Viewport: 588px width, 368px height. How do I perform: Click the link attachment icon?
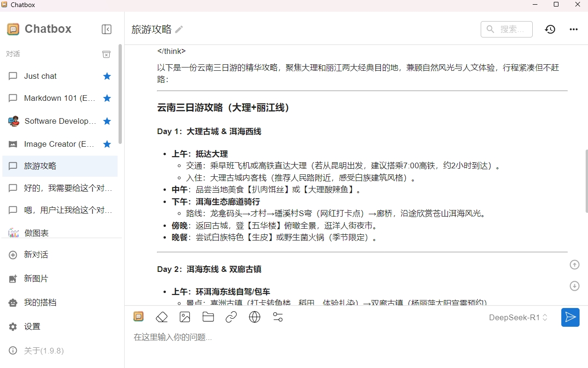coord(231,317)
